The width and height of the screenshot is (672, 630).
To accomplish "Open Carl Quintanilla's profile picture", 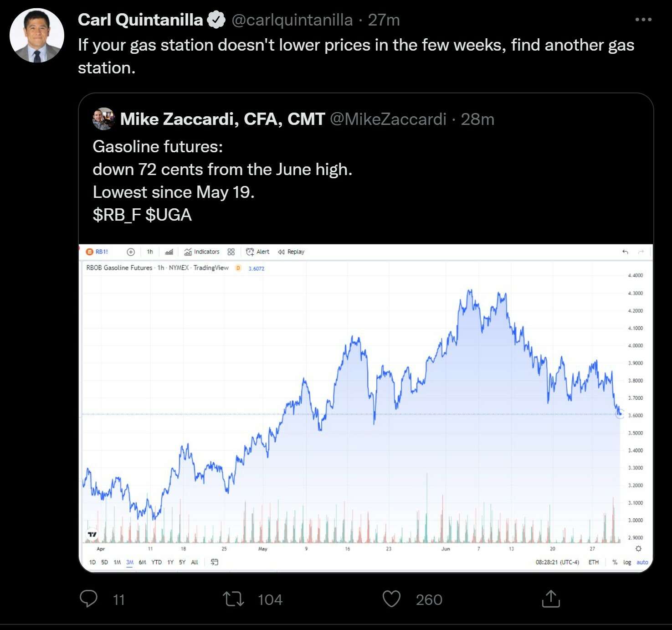I will coord(37,36).
